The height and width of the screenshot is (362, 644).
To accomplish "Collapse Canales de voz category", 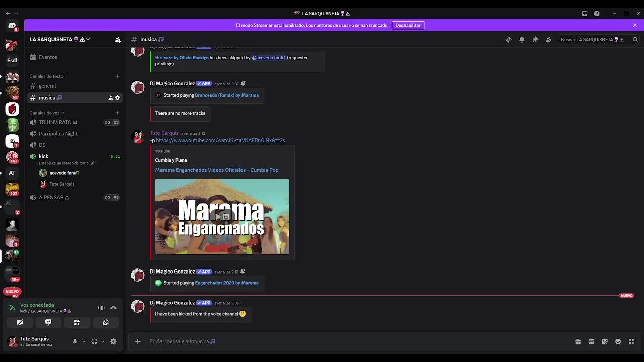I will 47,113.
